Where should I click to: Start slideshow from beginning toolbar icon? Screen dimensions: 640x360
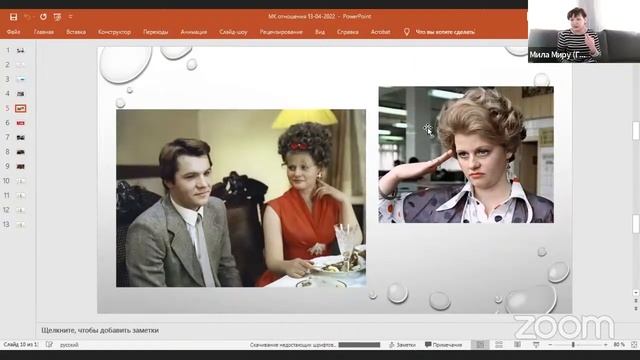pos(57,17)
